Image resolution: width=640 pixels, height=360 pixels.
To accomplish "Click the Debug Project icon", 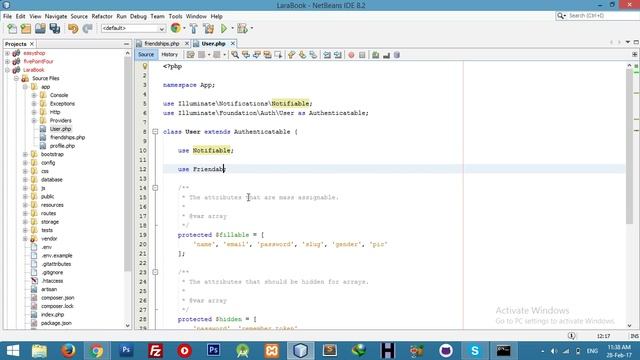I will [242, 29].
